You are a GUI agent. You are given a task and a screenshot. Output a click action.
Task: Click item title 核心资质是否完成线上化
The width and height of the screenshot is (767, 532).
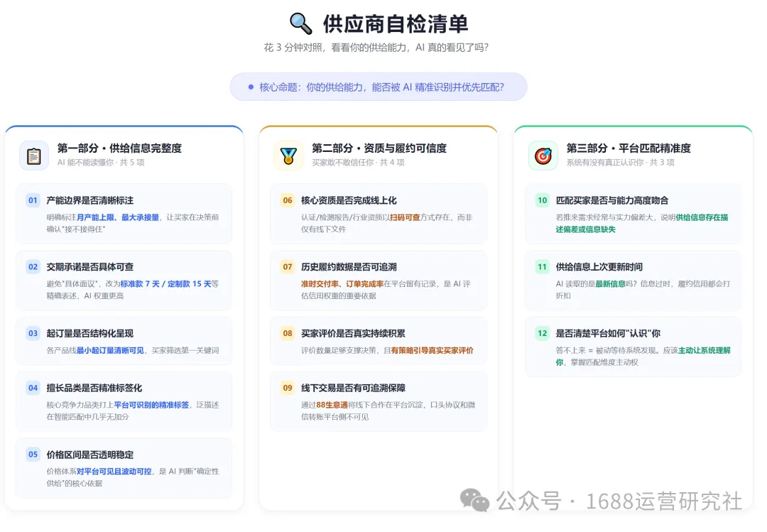pos(349,201)
